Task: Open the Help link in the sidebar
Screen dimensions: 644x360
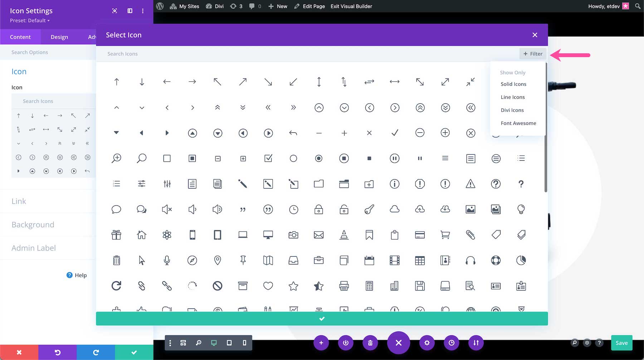Action: [x=77, y=275]
